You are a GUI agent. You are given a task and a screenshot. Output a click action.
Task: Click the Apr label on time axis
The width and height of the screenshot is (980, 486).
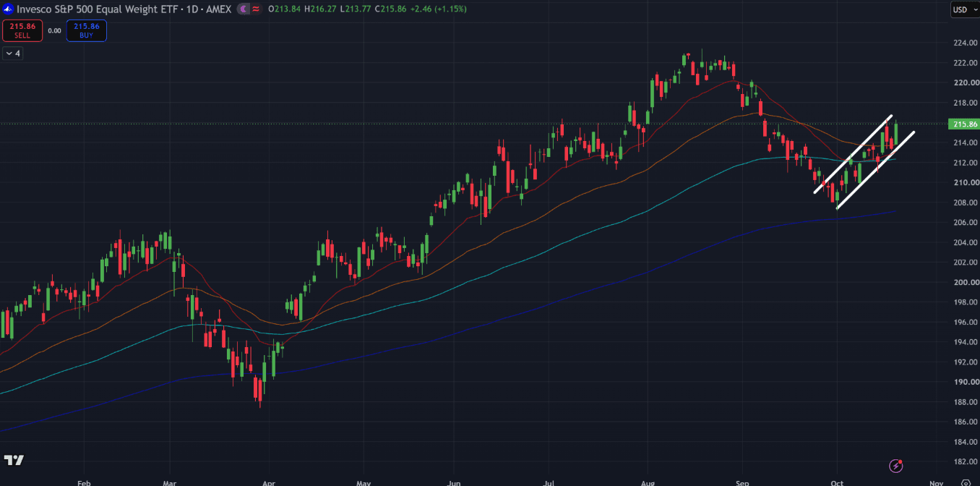[269, 482]
